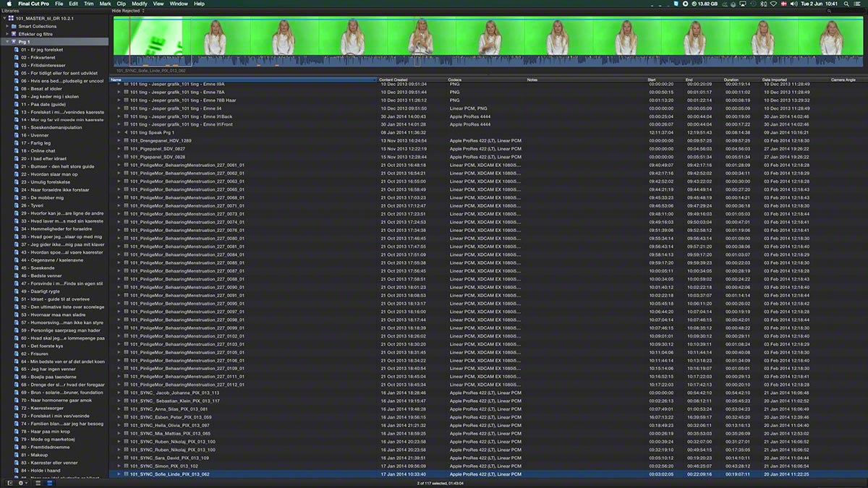Image resolution: width=868 pixels, height=488 pixels.
Task: Select clip 101_Pigepanel_SDV_0627
Action: [x=158, y=148]
